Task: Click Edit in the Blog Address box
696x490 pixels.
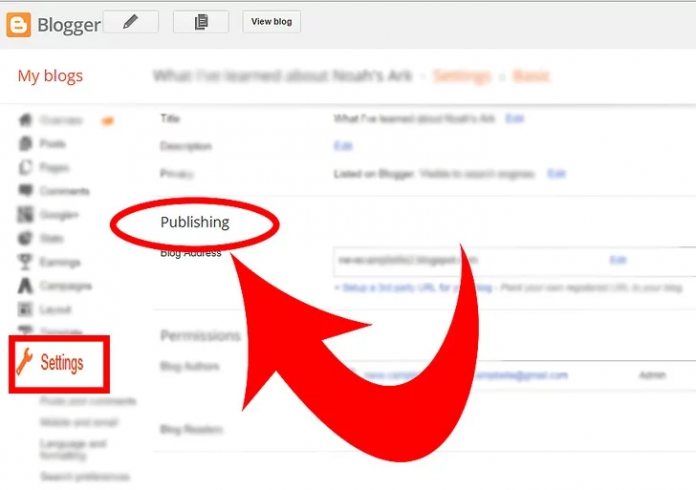Action: (617, 260)
